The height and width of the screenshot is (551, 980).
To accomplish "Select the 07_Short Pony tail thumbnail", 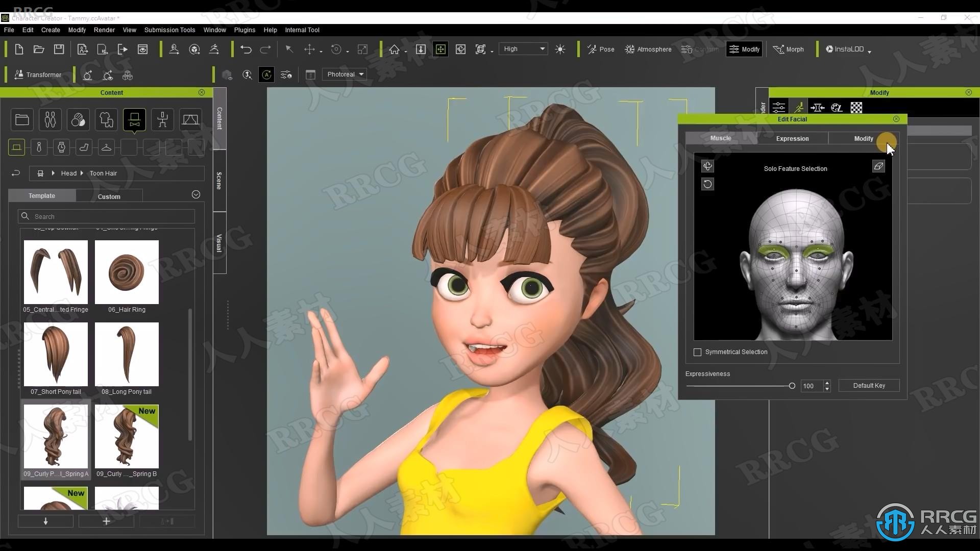I will [56, 355].
